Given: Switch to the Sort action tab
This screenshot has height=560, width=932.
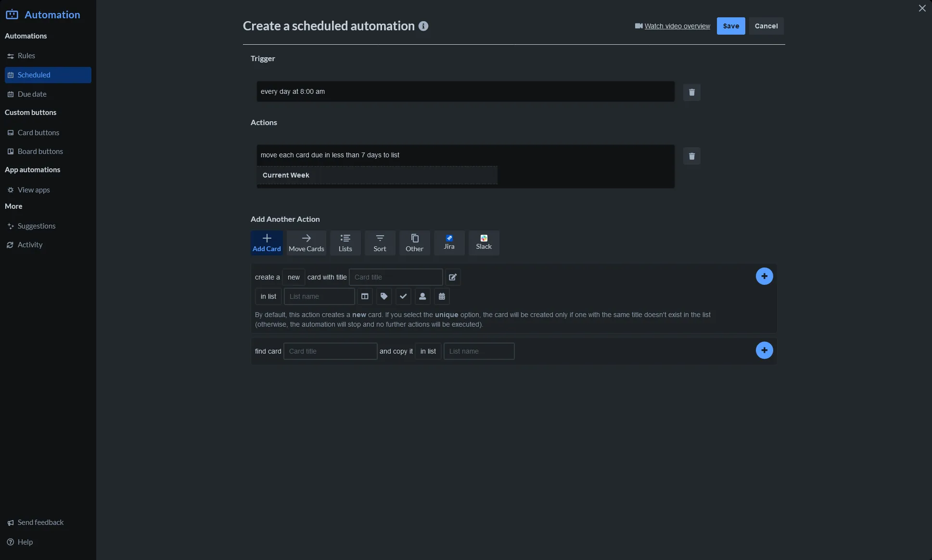Looking at the screenshot, I should [380, 242].
